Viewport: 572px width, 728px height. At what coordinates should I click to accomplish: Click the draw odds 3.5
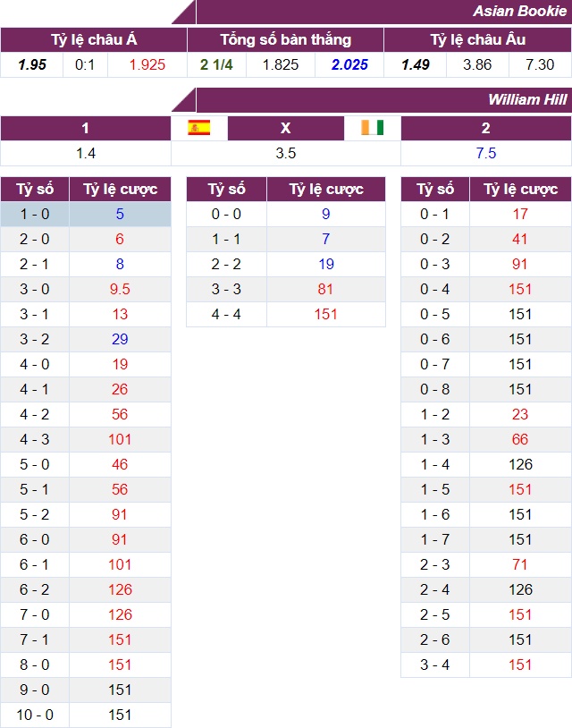286,153
